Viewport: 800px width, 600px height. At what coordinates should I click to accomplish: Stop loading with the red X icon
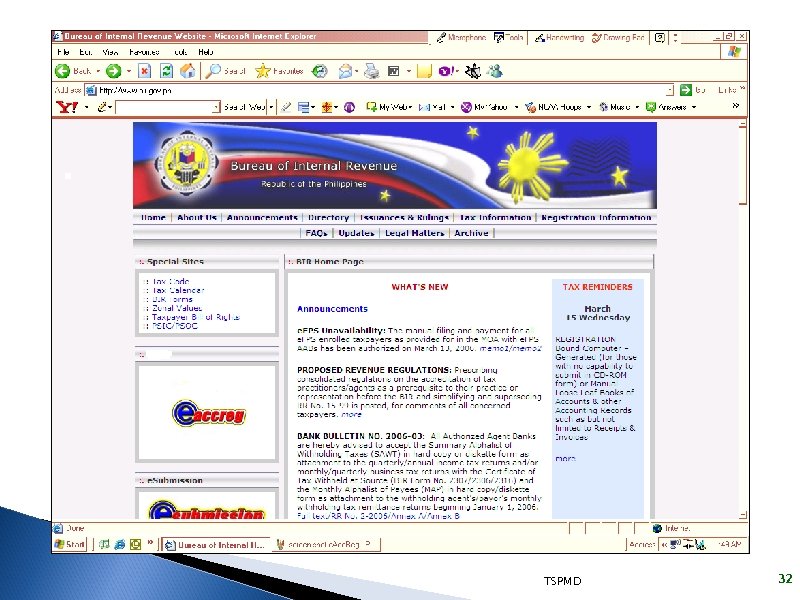click(x=144, y=71)
